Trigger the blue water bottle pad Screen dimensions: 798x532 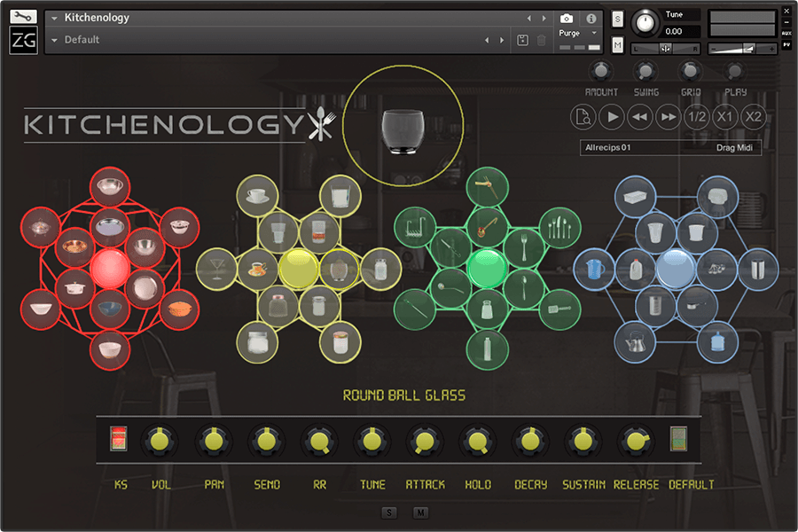[x=717, y=341]
